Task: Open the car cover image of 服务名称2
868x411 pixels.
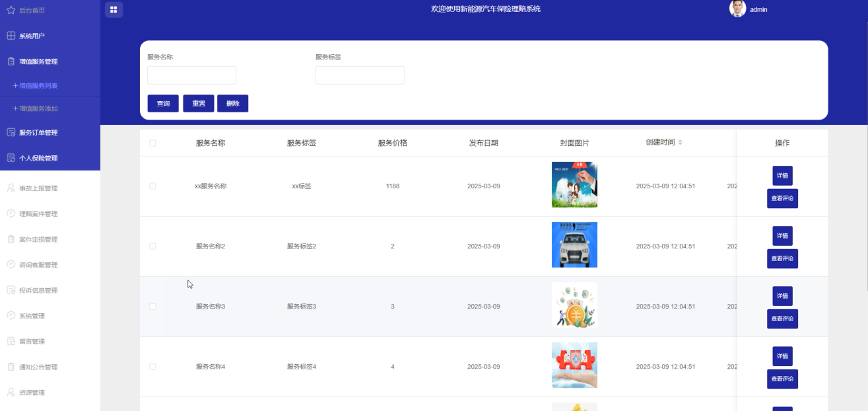Action: pyautogui.click(x=574, y=245)
